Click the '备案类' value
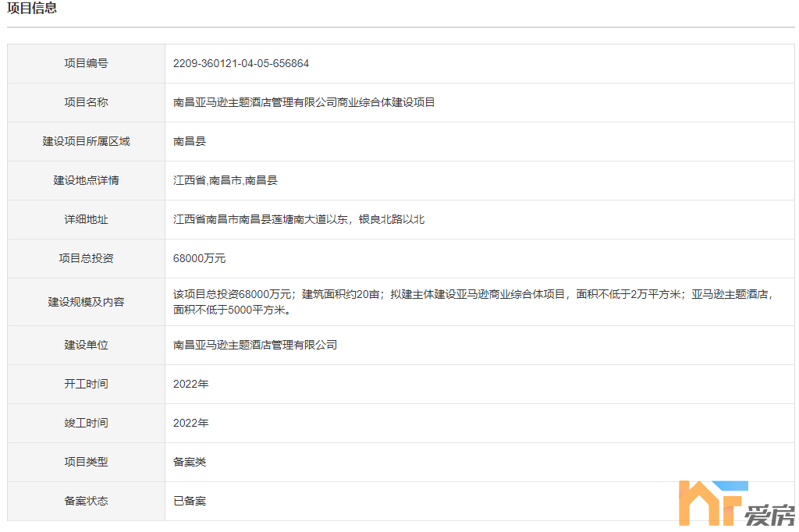Viewport: 799px width, 532px height. pyautogui.click(x=190, y=463)
